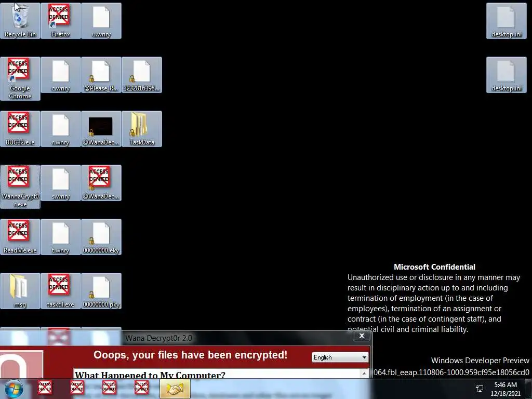Image resolution: width=532 pixels, height=399 pixels.
Task: Select the 00000000.eky file icon
Action: 101,237
